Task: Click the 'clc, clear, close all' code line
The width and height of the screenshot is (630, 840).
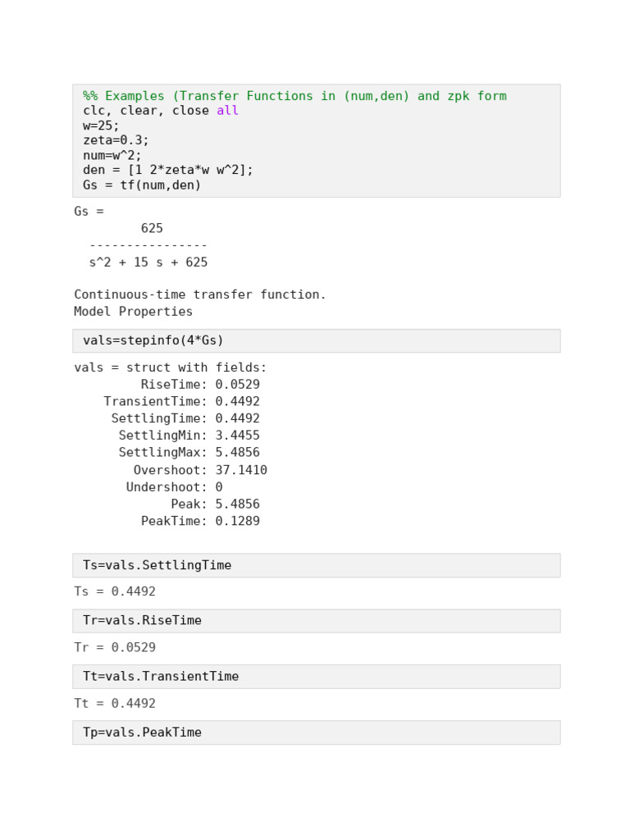Action: 160,111
